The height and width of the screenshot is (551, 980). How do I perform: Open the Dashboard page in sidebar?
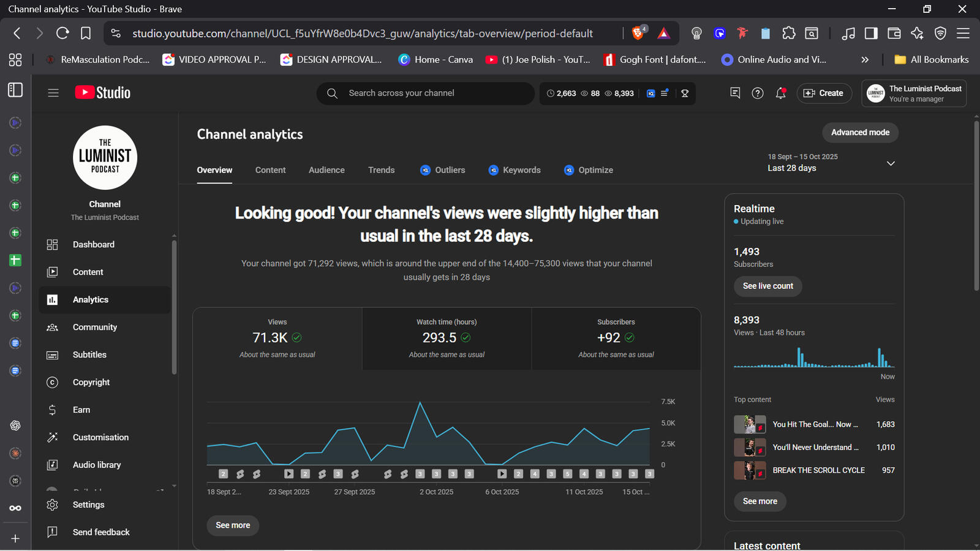(x=105, y=244)
